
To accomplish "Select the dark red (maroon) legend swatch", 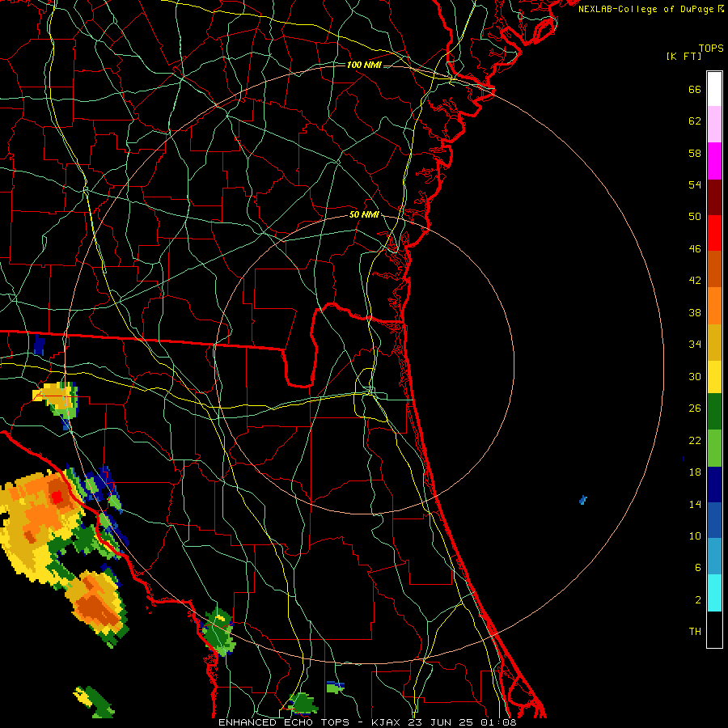I will (714, 197).
